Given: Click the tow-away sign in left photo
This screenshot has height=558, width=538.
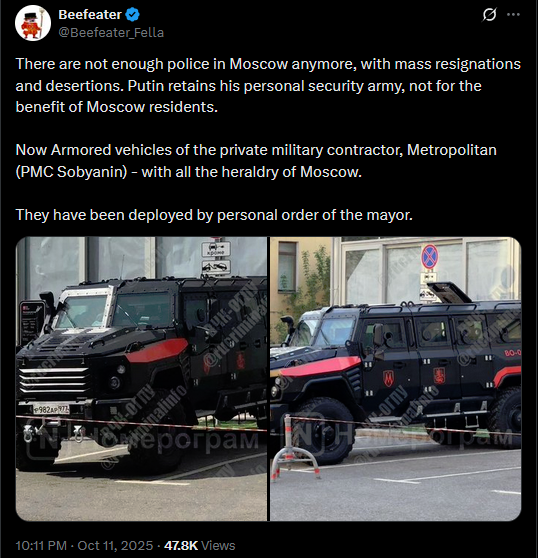Looking at the screenshot, I should click(216, 267).
